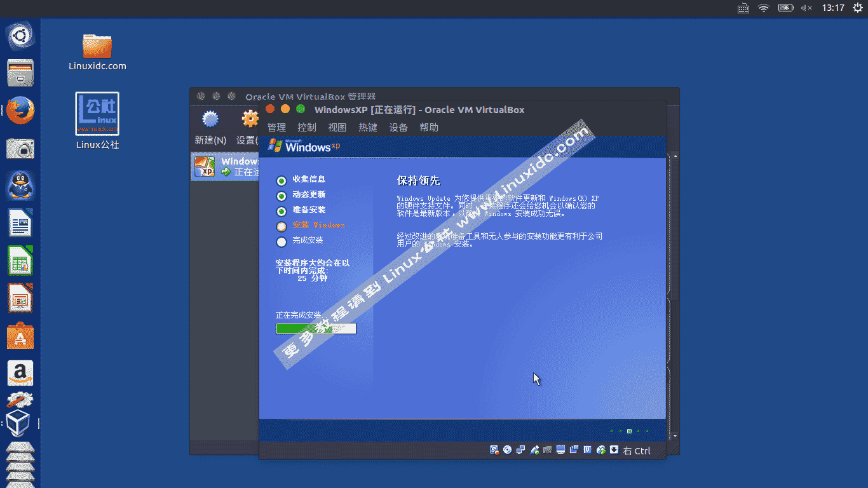Click the 准备安装 step indicator
Image resolution: width=868 pixels, height=488 pixels.
point(281,211)
